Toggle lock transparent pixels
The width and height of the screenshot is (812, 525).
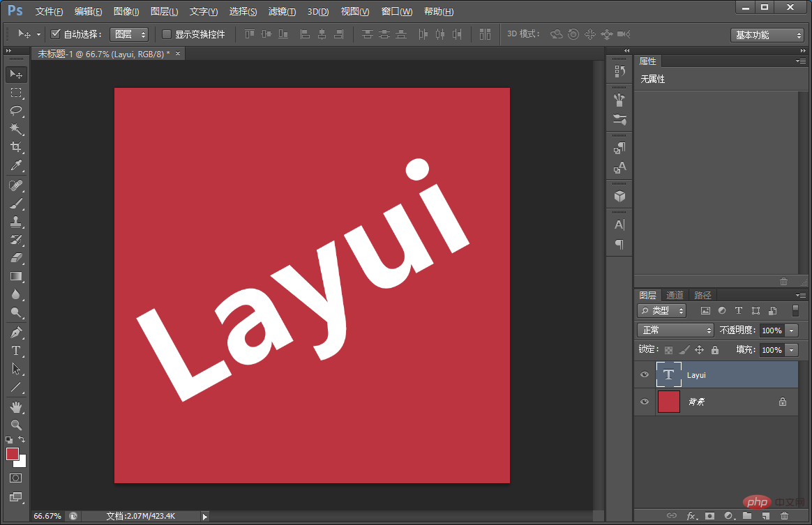click(x=668, y=350)
